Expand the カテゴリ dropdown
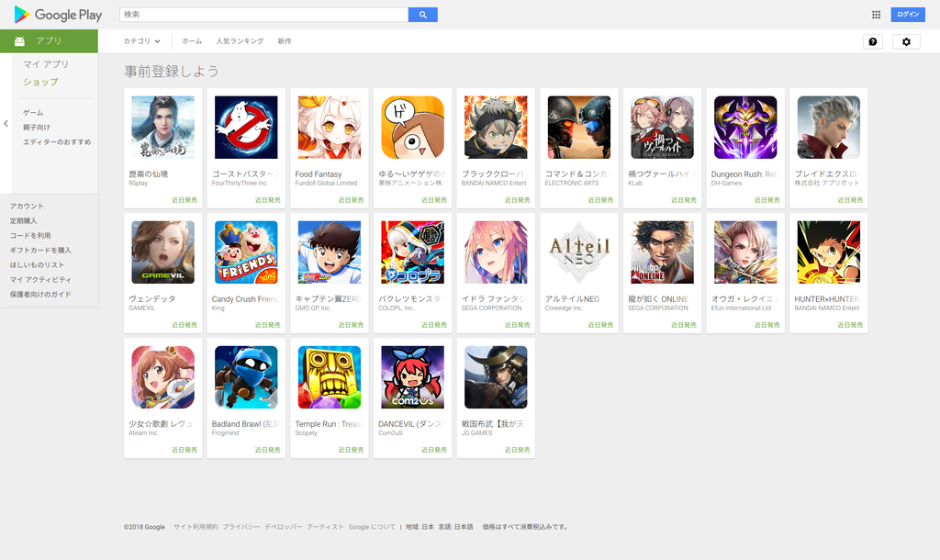This screenshot has height=560, width=940. pyautogui.click(x=141, y=41)
